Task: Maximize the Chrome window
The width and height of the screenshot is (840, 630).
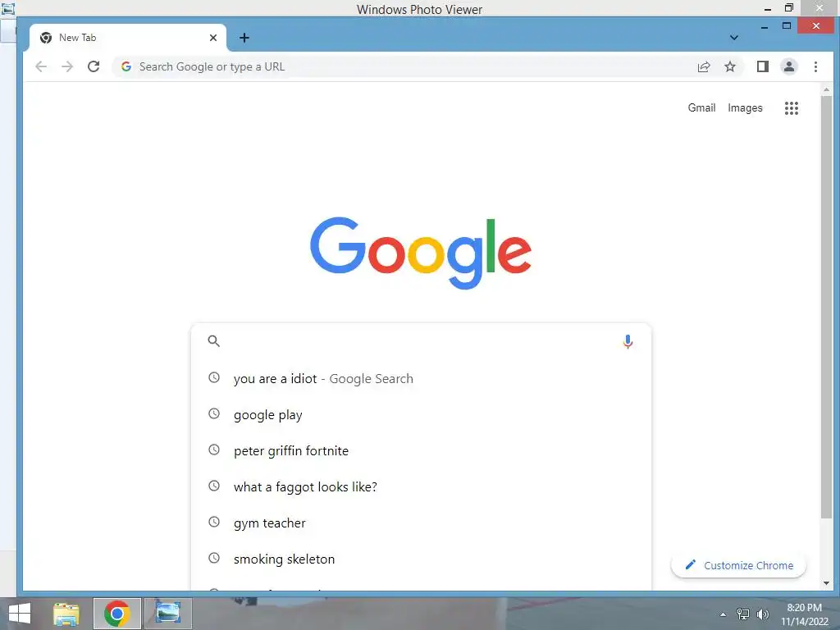Action: pos(787,25)
